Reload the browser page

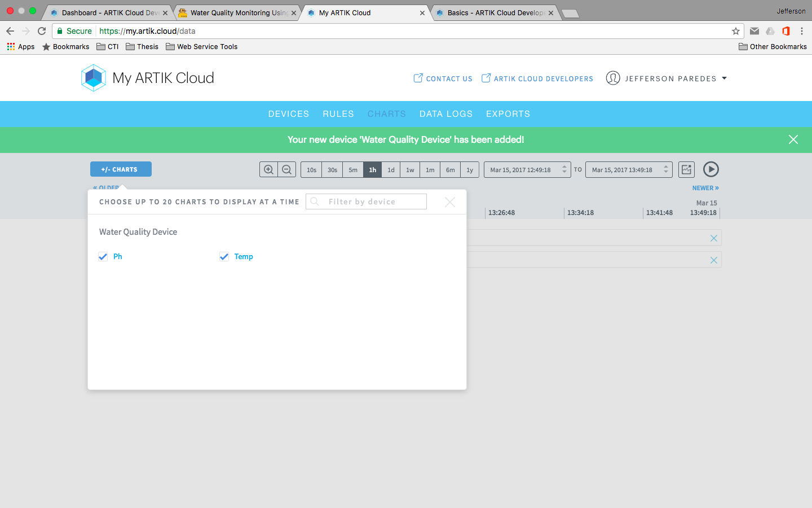[42, 31]
